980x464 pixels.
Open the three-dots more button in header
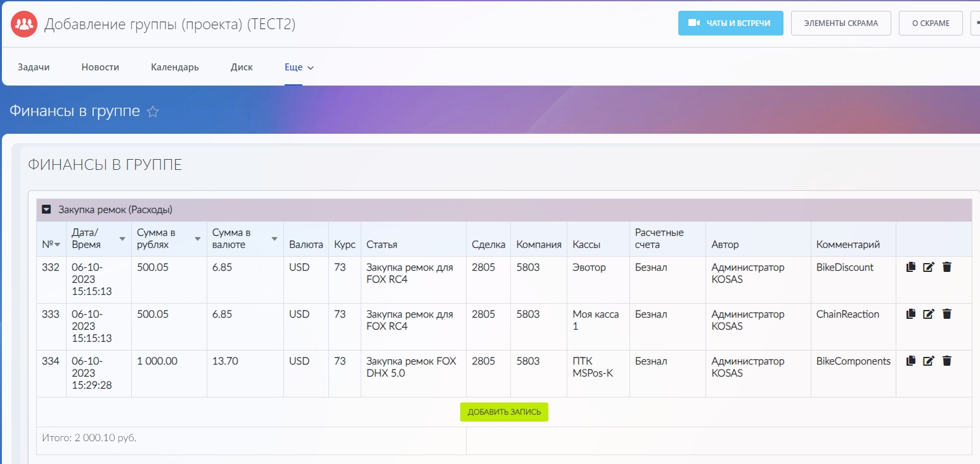pos(976,23)
